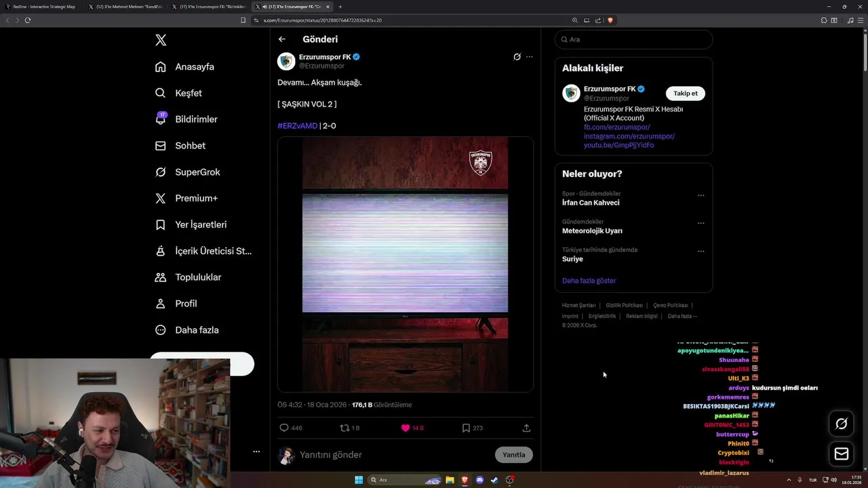This screenshot has height=488, width=868.
Task: Open account three-dot menu bottom left
Action: click(x=256, y=451)
